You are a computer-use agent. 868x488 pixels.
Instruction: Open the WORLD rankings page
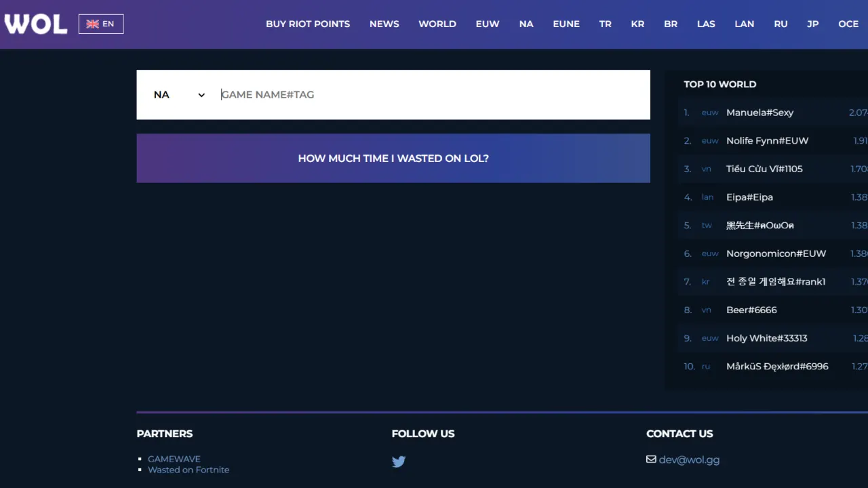(x=437, y=24)
